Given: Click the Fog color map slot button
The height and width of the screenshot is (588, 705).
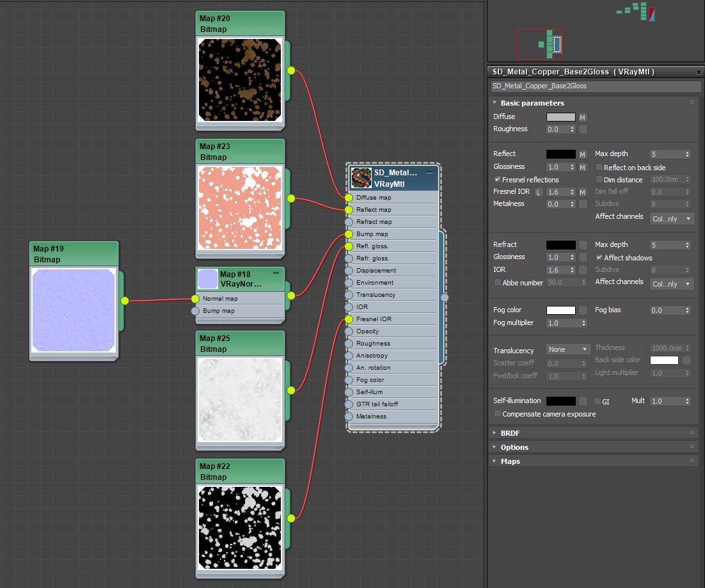Looking at the screenshot, I should point(583,310).
